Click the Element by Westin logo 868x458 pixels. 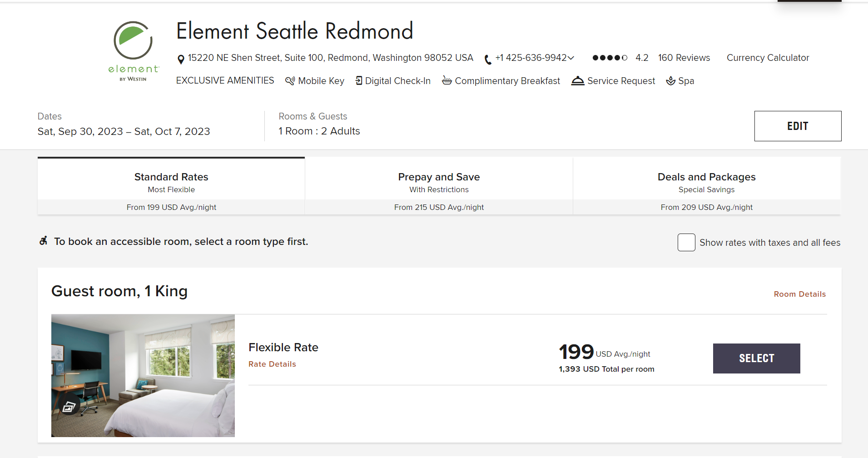133,51
